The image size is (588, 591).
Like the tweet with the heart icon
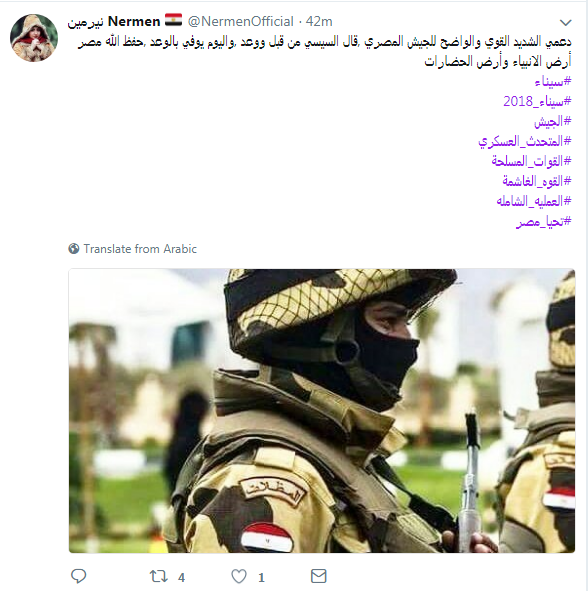coord(239,576)
